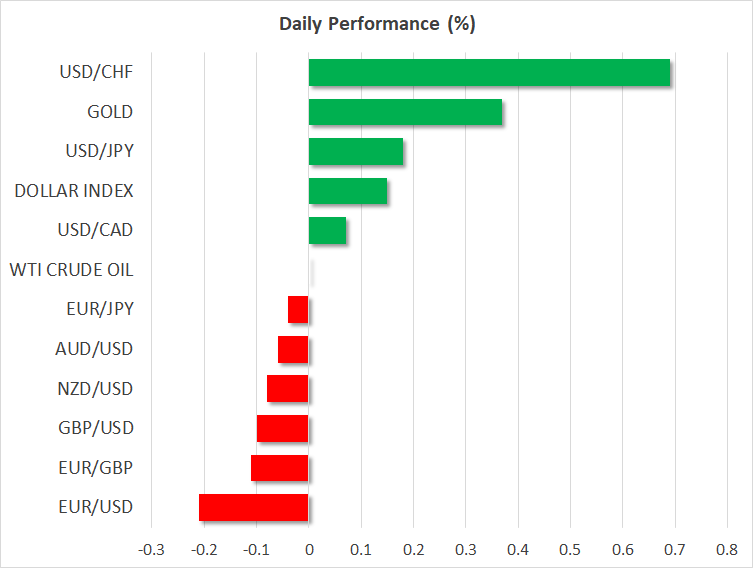753x568 pixels.
Task: Select the long red EUR/USD bar
Action: 254,507
